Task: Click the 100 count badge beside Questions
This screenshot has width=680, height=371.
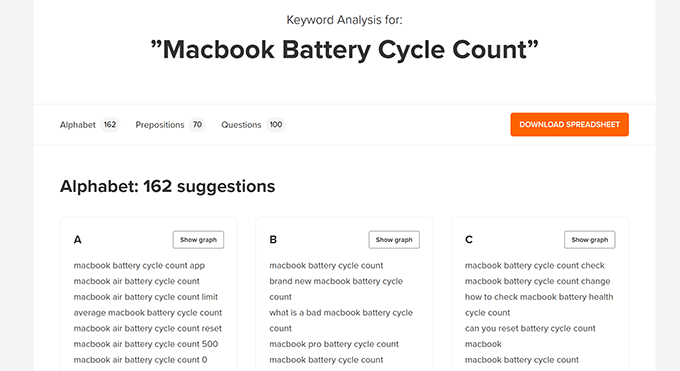Action: coord(276,125)
